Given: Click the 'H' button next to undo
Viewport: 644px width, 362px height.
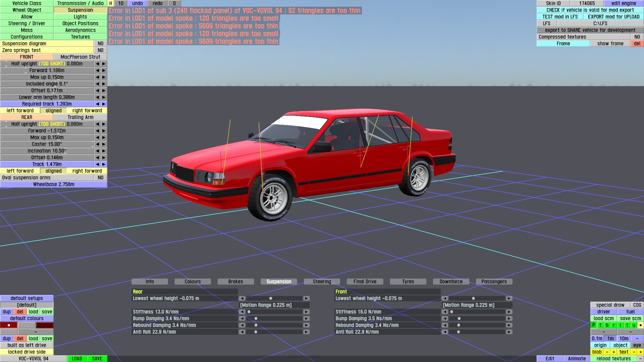Looking at the screenshot, I should click(x=110, y=3).
